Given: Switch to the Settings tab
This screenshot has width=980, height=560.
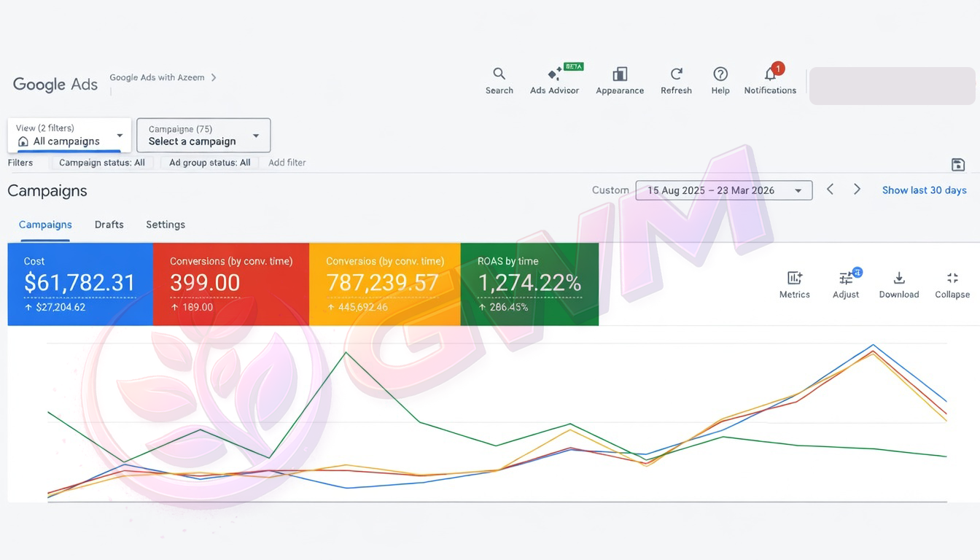Looking at the screenshot, I should click(166, 225).
